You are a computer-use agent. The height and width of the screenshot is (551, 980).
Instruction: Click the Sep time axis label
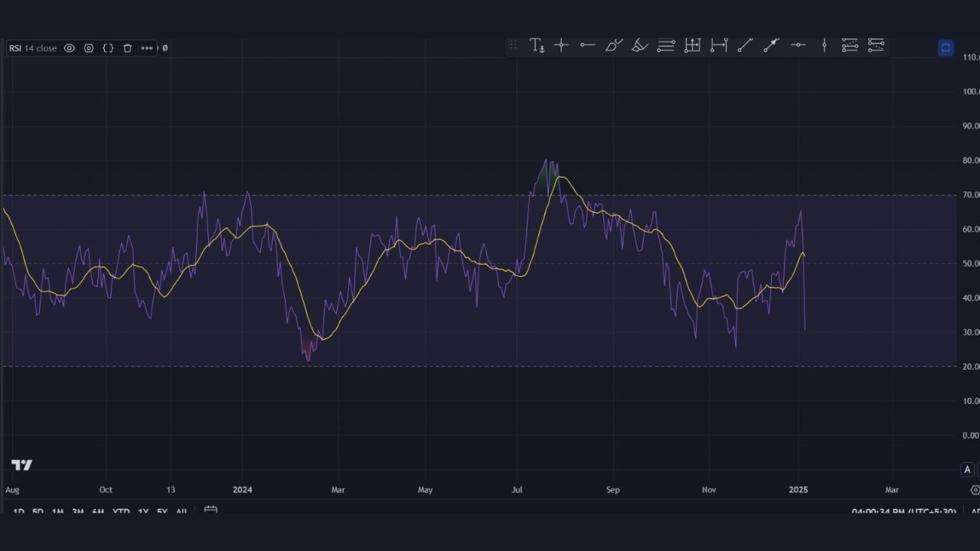point(612,490)
